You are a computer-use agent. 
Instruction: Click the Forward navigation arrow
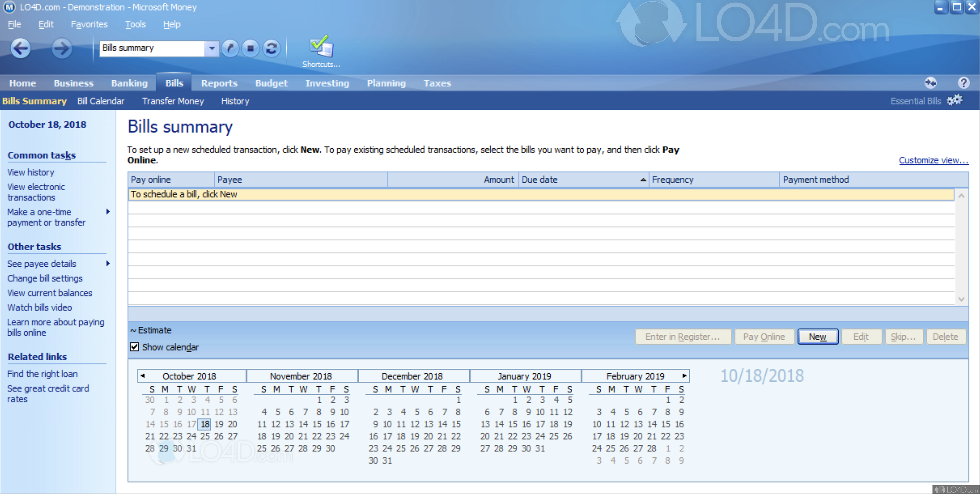(61, 48)
